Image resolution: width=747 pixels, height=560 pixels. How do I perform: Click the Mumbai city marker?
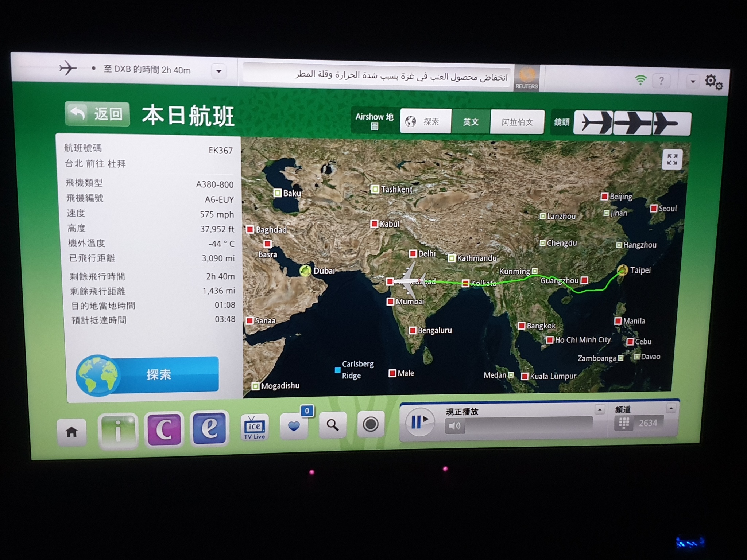tap(390, 302)
